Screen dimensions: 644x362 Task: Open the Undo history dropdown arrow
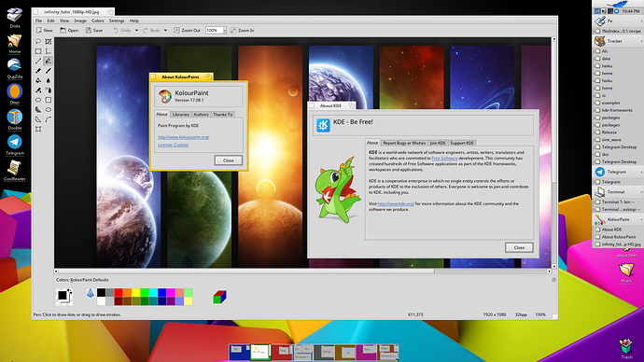pos(136,31)
